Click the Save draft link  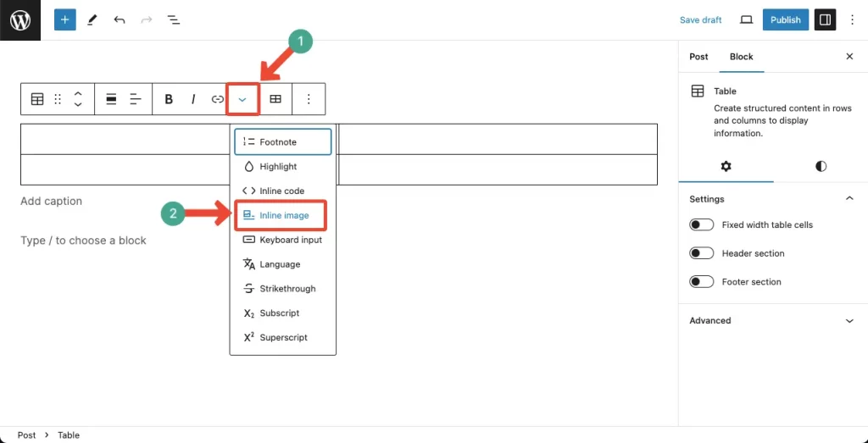(x=701, y=20)
